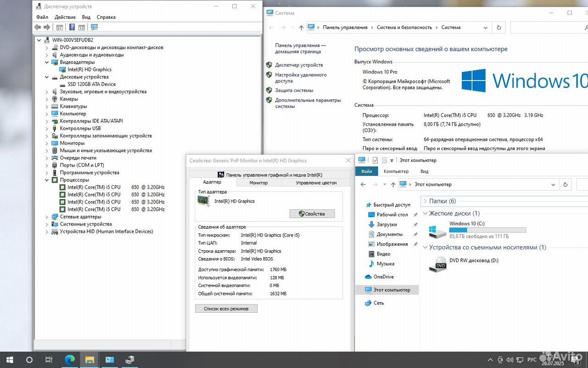Switch to Монитор tab in properties dialog
This screenshot has width=588, height=368.
(259, 183)
